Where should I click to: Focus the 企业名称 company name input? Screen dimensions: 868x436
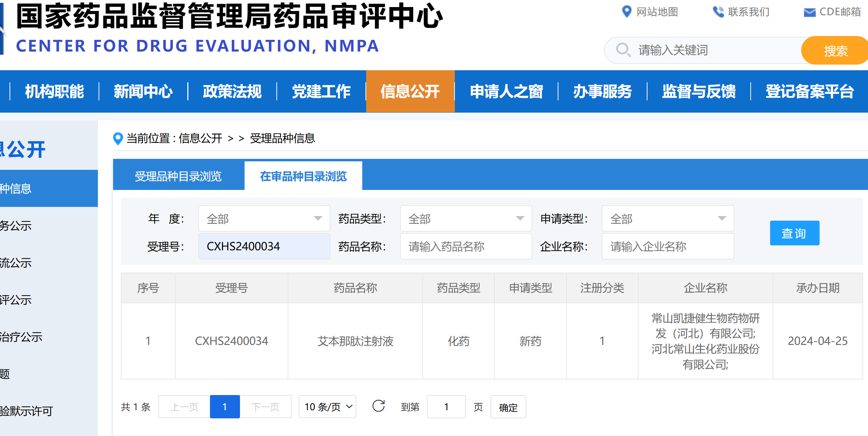pyautogui.click(x=668, y=246)
